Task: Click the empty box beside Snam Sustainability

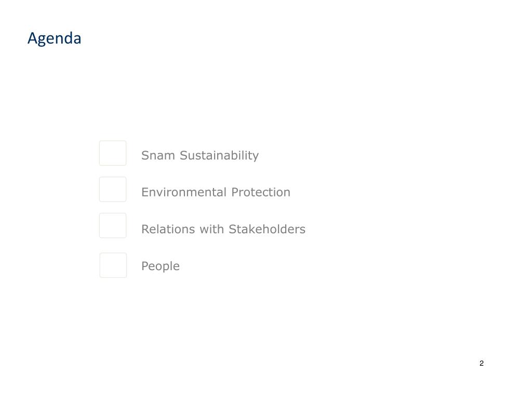Action: [x=113, y=153]
